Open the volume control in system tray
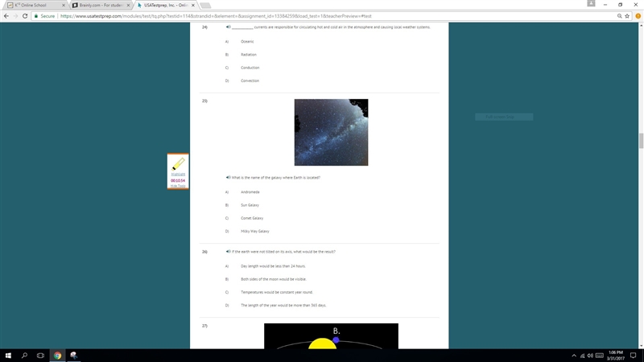644x362 pixels. [590, 356]
